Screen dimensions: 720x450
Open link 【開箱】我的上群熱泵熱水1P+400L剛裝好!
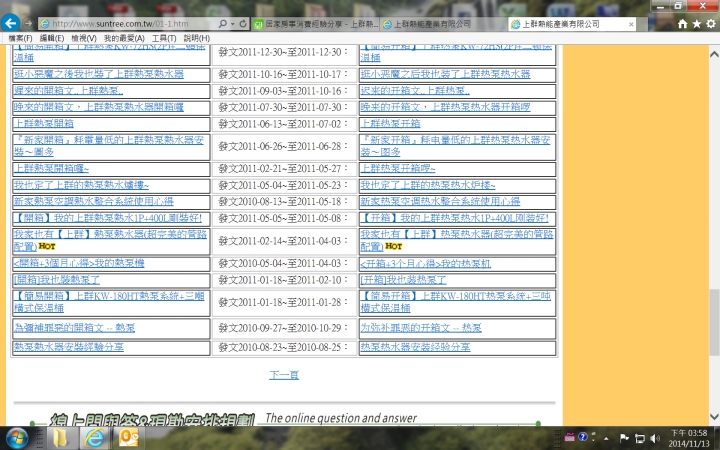(x=108, y=218)
